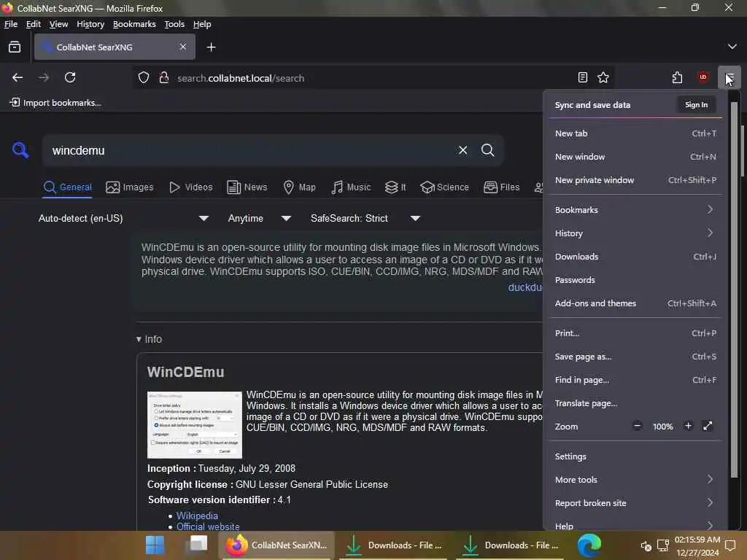Reload the current page
Image resolution: width=747 pixels, height=560 pixels.
70,77
